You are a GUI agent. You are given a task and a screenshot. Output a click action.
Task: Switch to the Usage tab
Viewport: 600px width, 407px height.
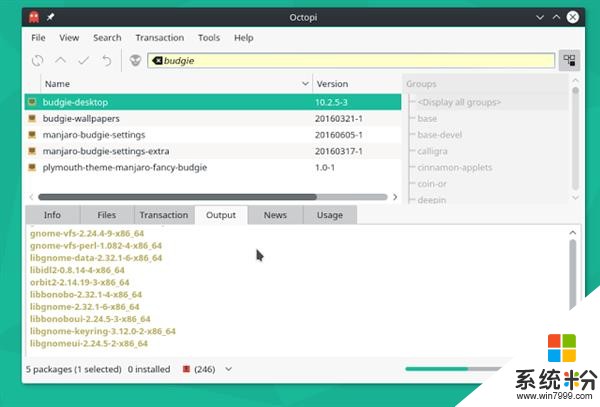[330, 215]
